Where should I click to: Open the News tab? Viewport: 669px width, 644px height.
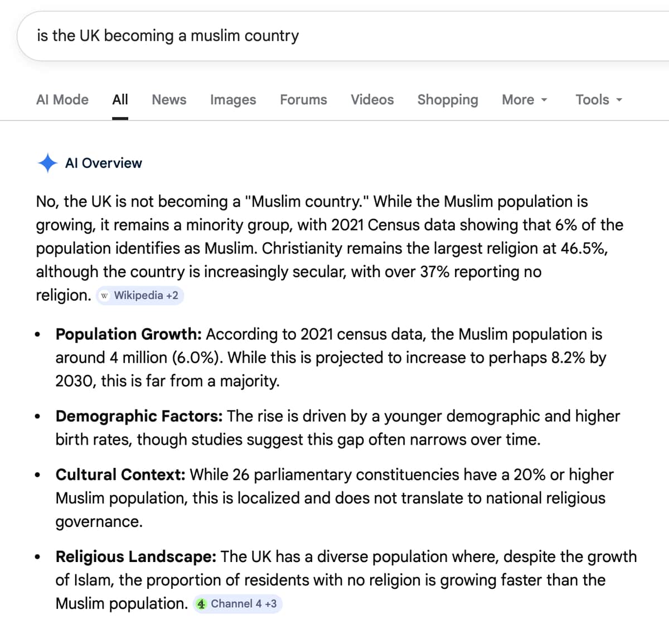click(x=169, y=100)
